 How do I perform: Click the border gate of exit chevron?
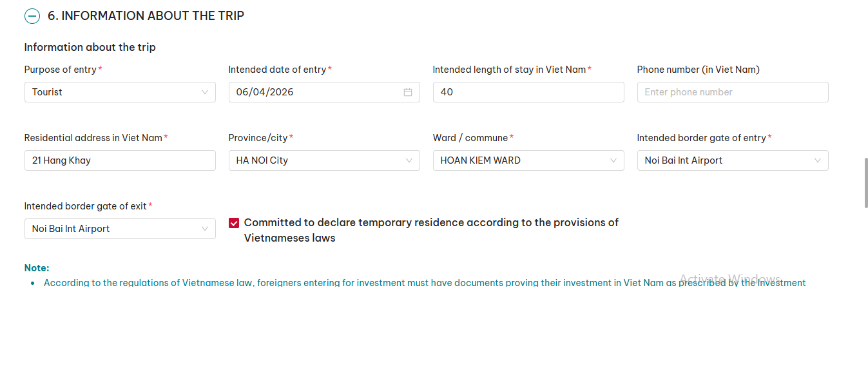(205, 229)
